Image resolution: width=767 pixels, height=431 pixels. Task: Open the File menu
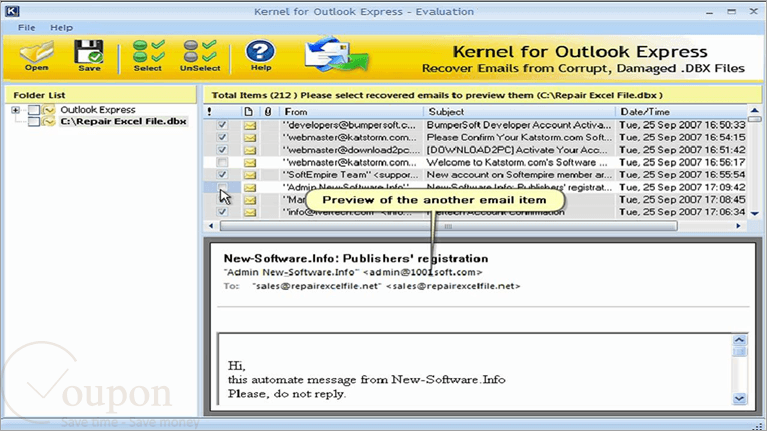26,28
